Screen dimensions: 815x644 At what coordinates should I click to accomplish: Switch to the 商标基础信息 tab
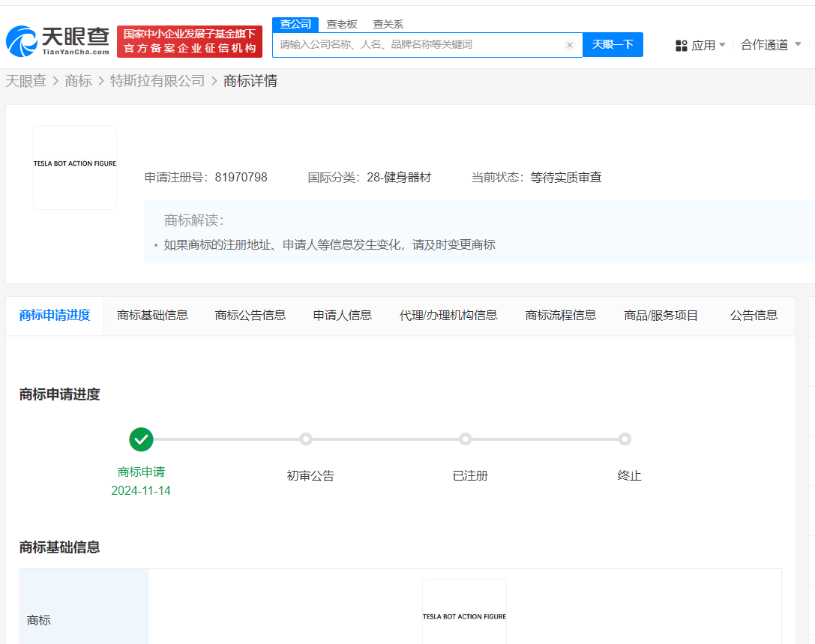(x=152, y=315)
